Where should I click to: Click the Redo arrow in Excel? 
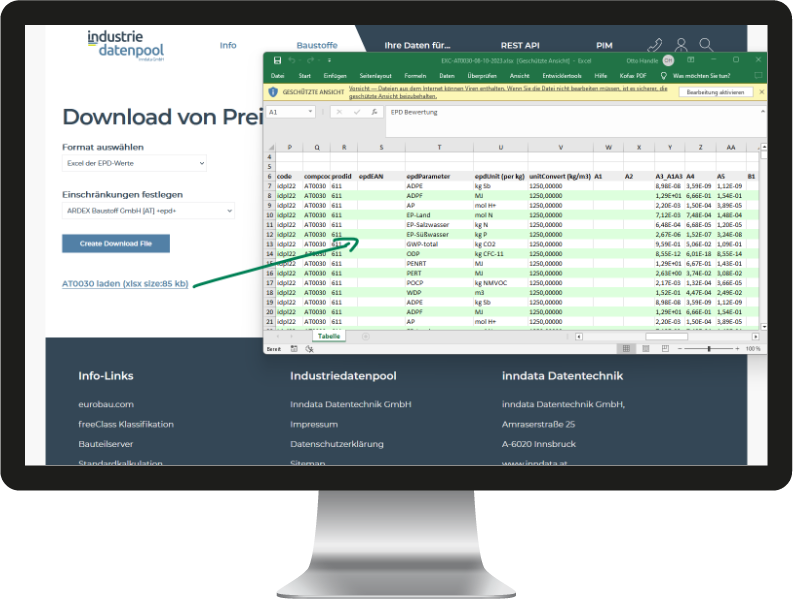point(311,60)
